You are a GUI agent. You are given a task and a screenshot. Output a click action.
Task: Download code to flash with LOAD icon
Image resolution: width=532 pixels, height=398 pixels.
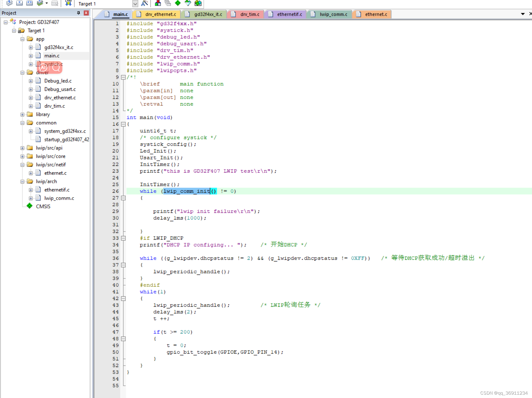pyautogui.click(x=68, y=3)
